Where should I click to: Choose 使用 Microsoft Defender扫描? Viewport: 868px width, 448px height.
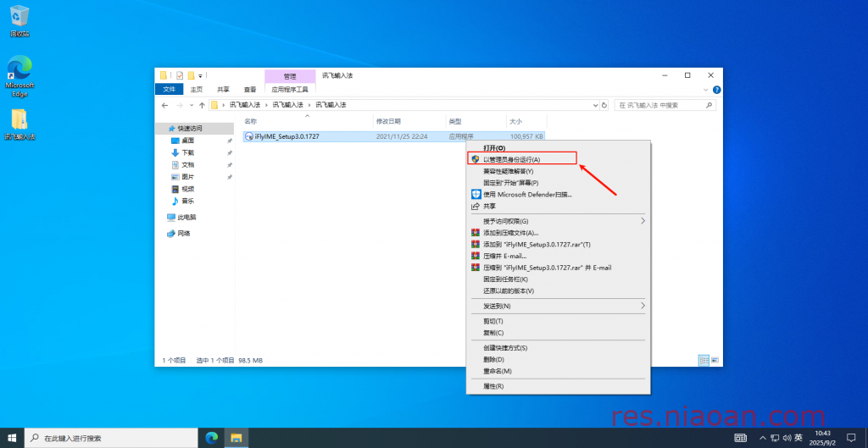(558, 194)
